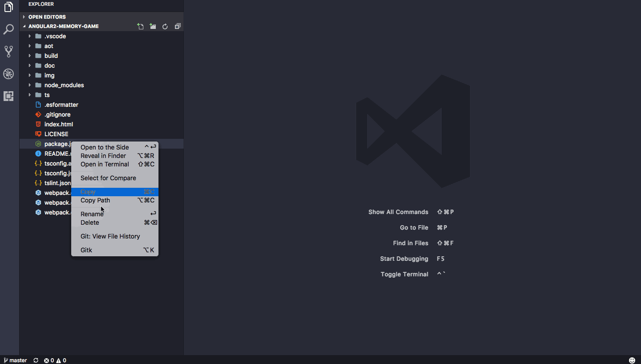This screenshot has height=364, width=641.
Task: Click the package.json file icon
Action: (38, 144)
